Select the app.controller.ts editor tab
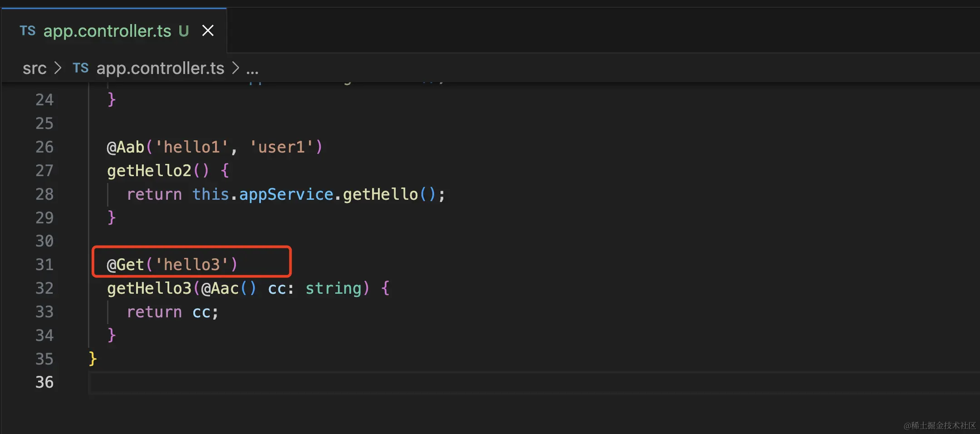Image resolution: width=980 pixels, height=434 pixels. tap(113, 30)
